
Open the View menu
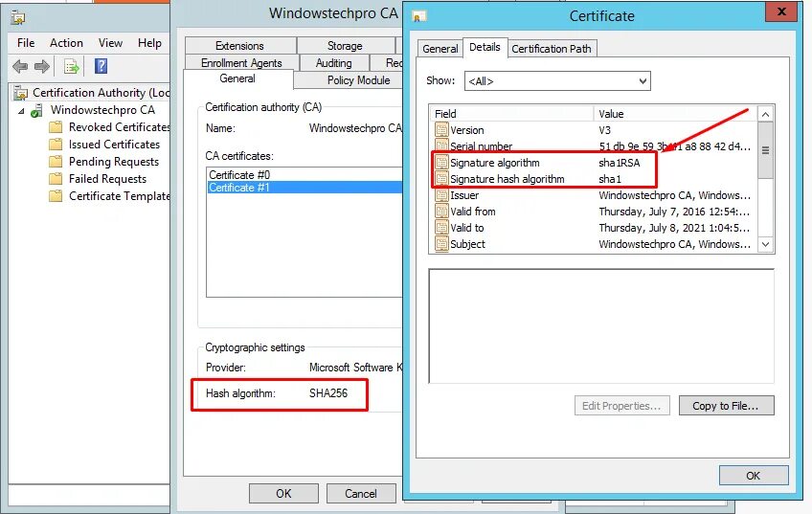tap(110, 43)
